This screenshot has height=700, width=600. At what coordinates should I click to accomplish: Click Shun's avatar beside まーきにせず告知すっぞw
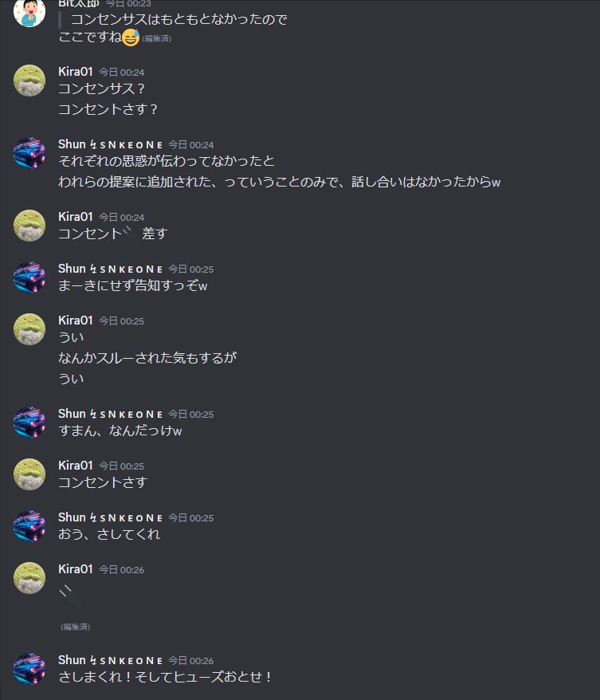(x=29, y=277)
